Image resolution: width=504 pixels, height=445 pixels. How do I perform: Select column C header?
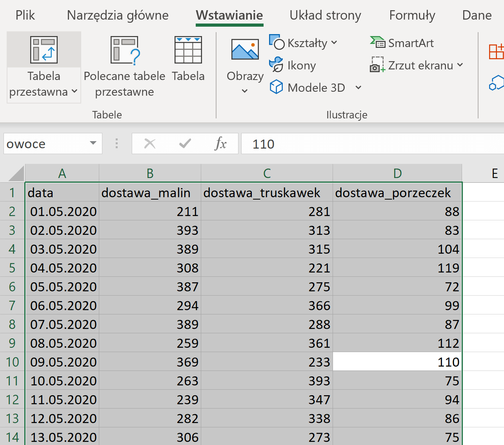(267, 173)
